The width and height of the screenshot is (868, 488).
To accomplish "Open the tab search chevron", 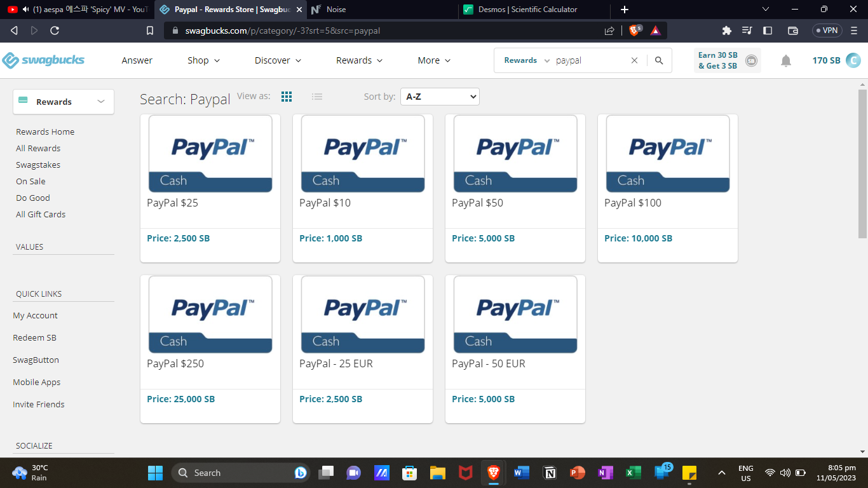I will pyautogui.click(x=766, y=10).
